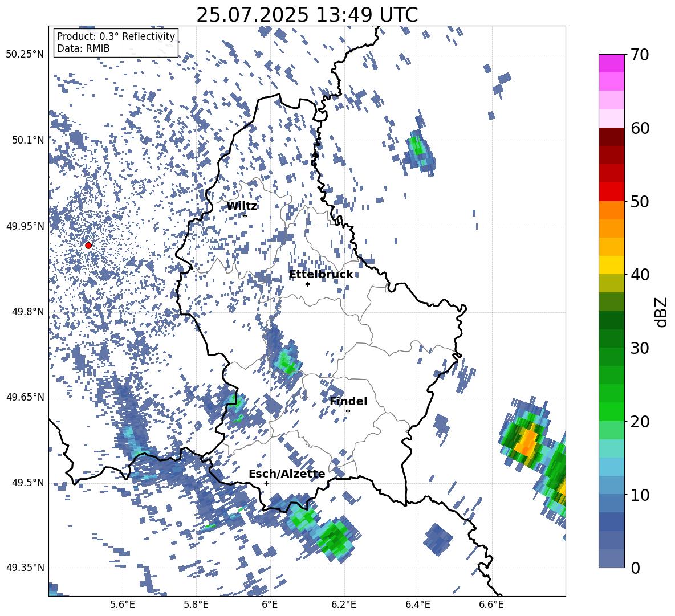Click the 50.1°N latitude label

click(x=27, y=140)
